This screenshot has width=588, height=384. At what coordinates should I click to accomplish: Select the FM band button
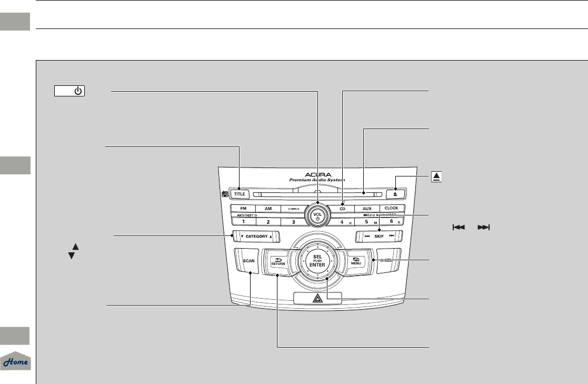point(243,209)
